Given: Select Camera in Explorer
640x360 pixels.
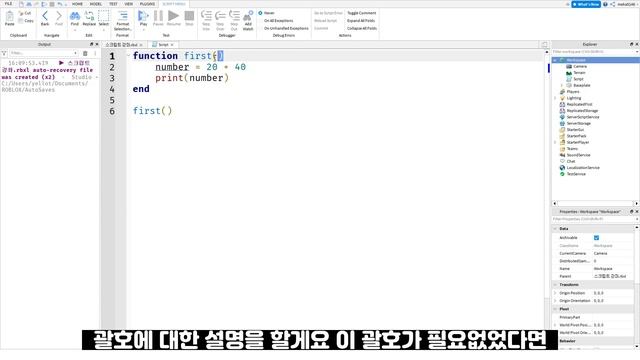Looking at the screenshot, I should 580,66.
